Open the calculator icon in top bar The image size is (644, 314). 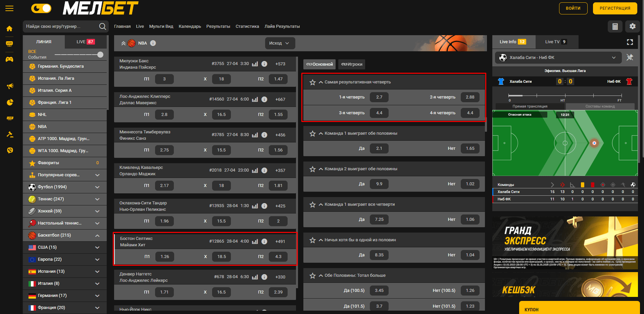point(615,26)
